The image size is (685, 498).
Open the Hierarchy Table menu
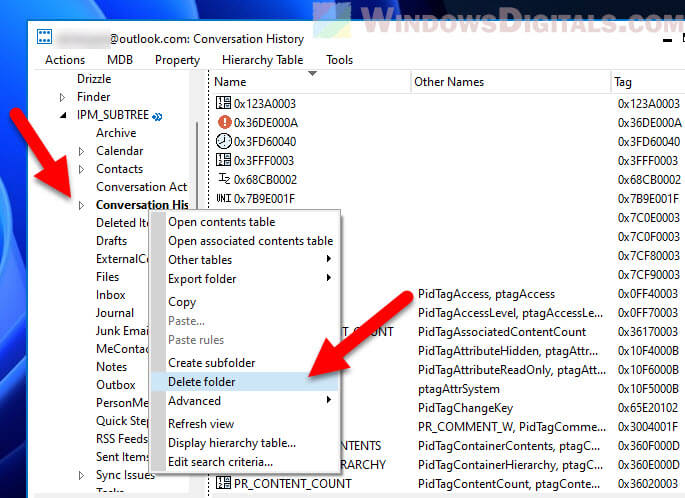point(263,60)
